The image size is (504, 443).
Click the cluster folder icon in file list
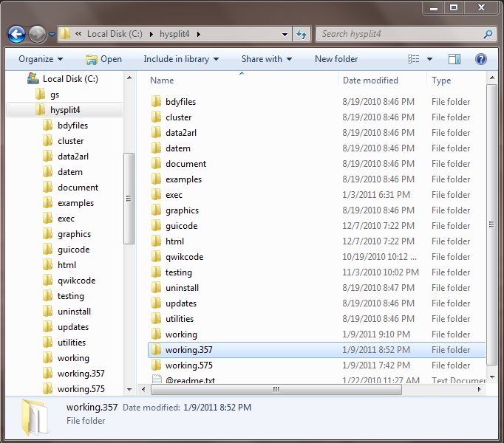[x=156, y=117]
